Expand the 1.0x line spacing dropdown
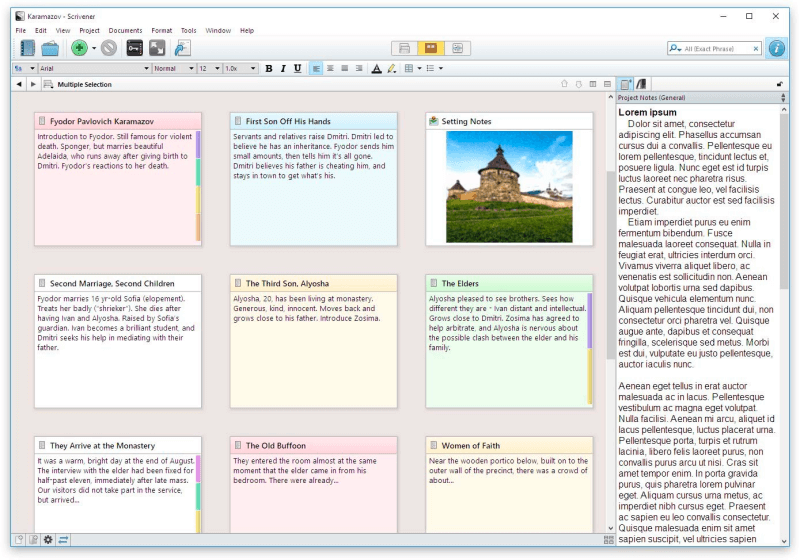Image resolution: width=800 pixels, height=560 pixels. point(240,68)
